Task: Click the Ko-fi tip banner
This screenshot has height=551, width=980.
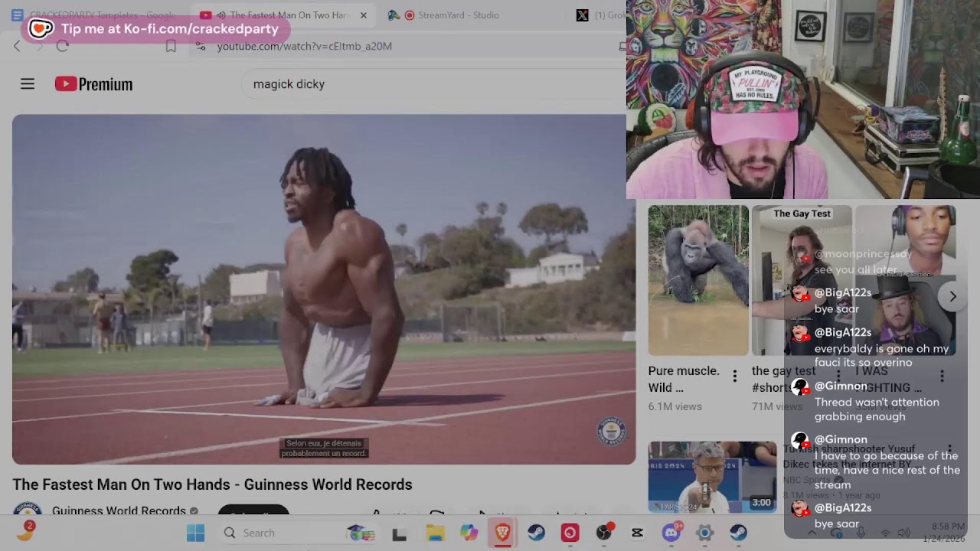Action: (x=156, y=29)
